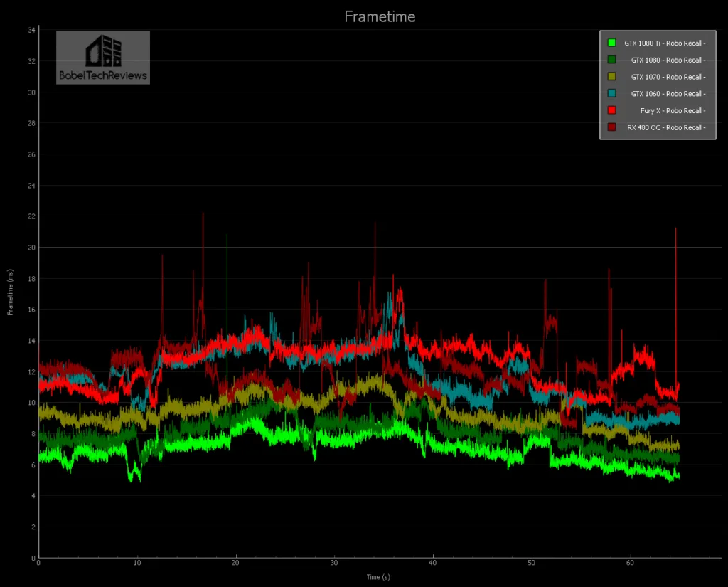Click the 60 tick on the time axis
728x587 pixels.
[x=630, y=563]
